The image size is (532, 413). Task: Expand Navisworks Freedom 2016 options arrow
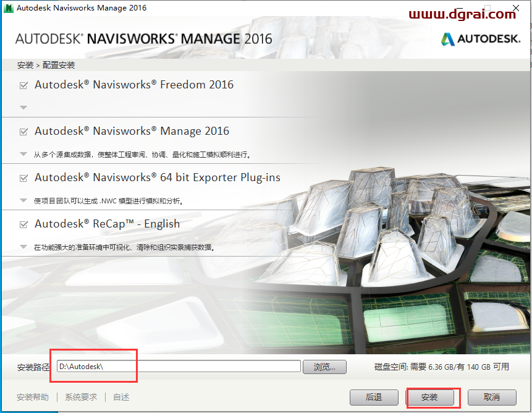pos(23,108)
